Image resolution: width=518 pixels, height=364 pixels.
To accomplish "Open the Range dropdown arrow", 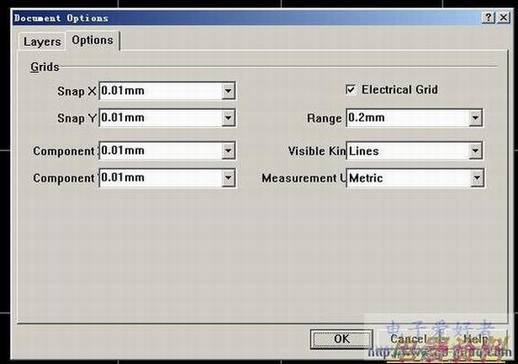I will (475, 118).
